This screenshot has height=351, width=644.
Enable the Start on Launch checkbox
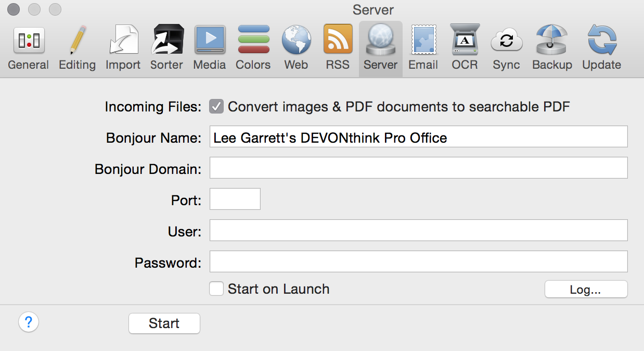click(216, 289)
